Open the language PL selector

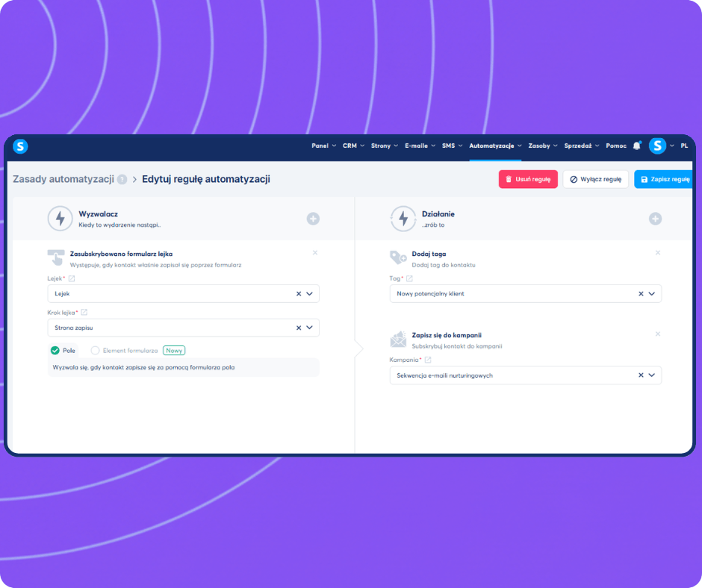click(x=684, y=146)
